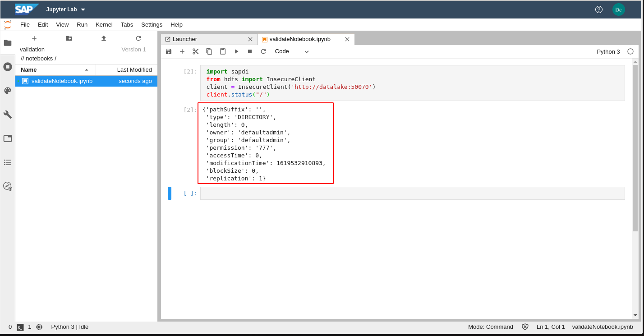The height and width of the screenshot is (336, 644).
Task: Save the notebook with the disk icon
Action: coord(169,51)
